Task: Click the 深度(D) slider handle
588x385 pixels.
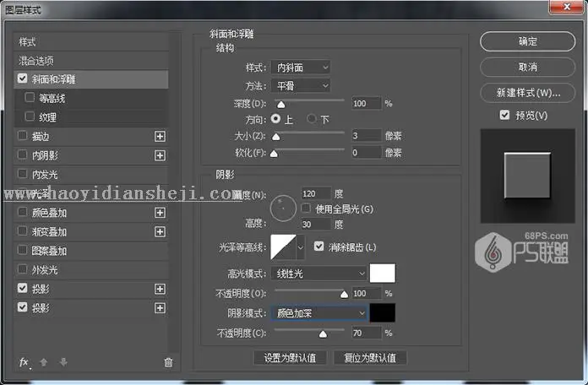Action: click(x=280, y=105)
